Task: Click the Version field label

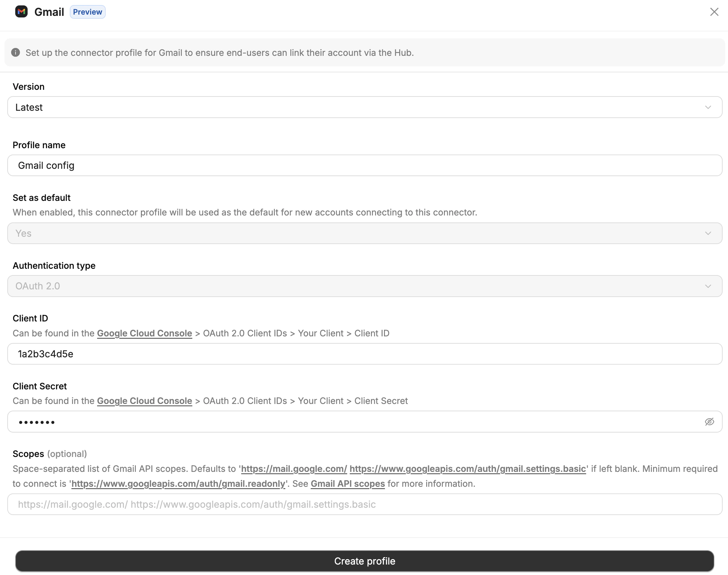Action: (x=29, y=87)
